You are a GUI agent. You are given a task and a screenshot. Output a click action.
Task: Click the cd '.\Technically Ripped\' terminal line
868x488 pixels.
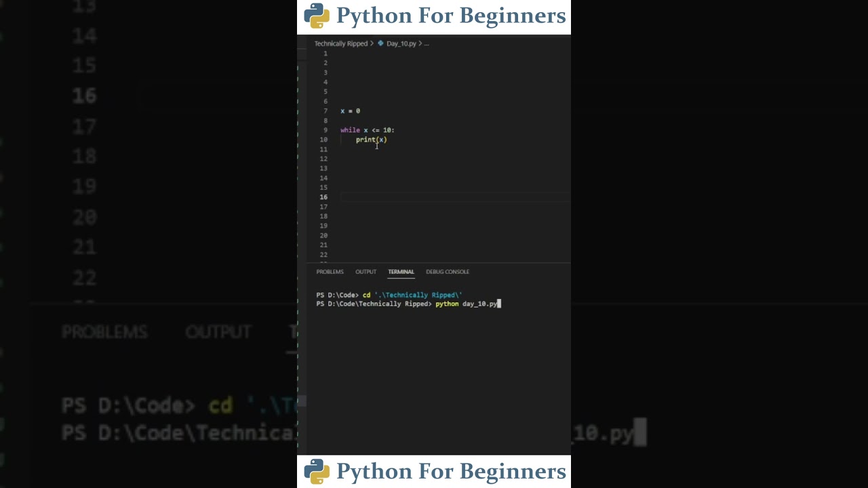click(412, 295)
